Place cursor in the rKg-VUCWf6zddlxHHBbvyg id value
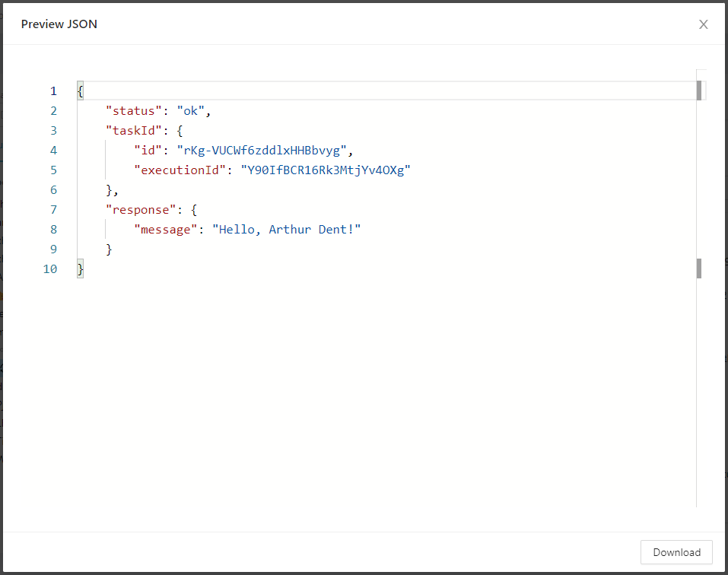The image size is (728, 575). point(261,151)
